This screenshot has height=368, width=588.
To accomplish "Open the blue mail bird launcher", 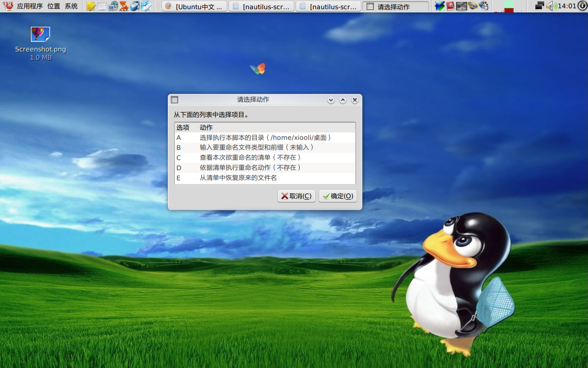I will click(x=135, y=6).
